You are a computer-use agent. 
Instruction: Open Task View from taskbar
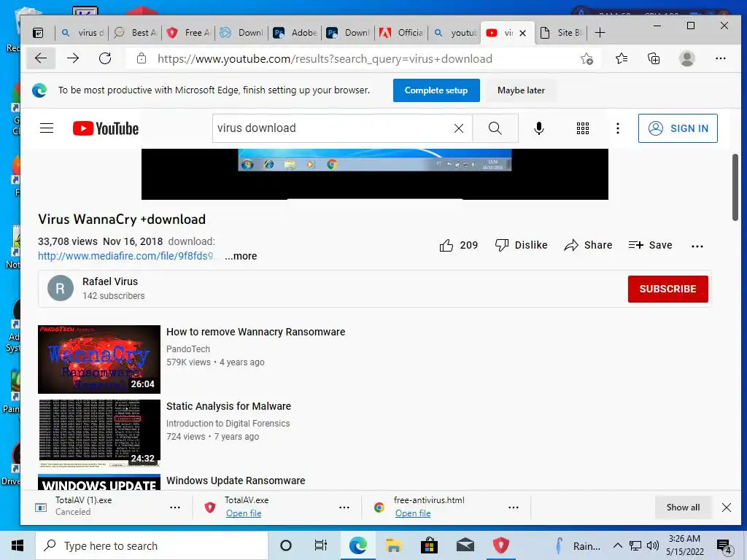(321, 545)
